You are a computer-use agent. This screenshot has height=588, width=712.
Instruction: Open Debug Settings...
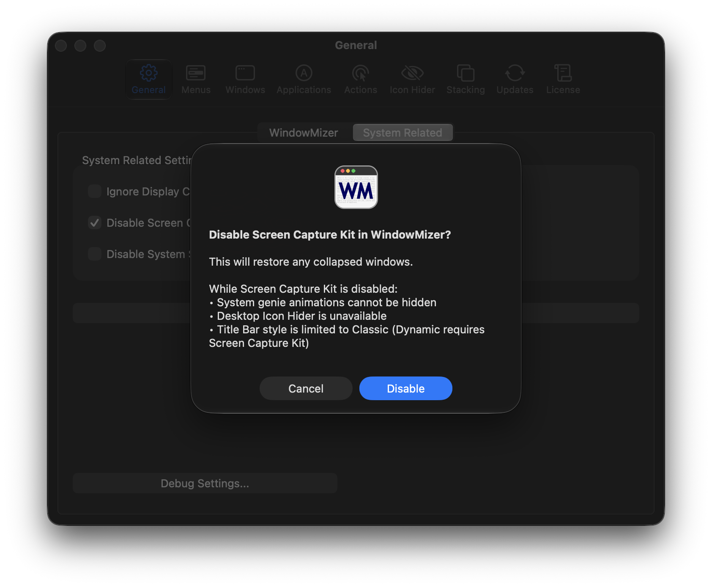[205, 483]
